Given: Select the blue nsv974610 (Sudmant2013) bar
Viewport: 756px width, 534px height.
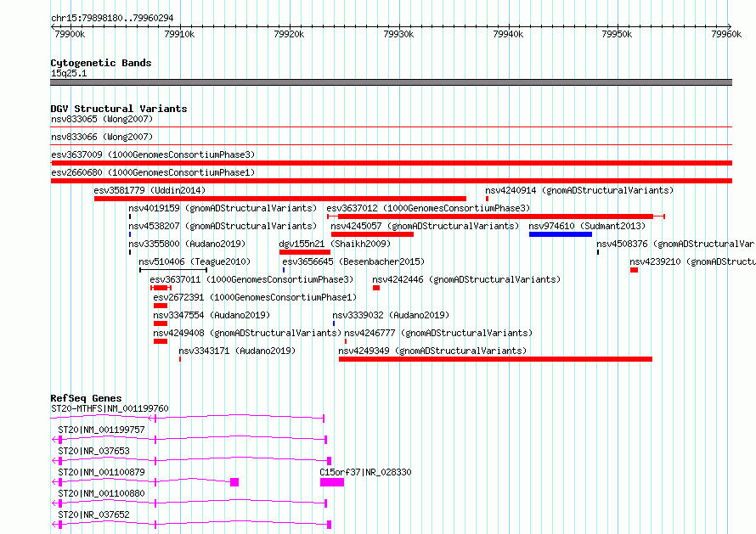Looking at the screenshot, I should click(x=561, y=234).
